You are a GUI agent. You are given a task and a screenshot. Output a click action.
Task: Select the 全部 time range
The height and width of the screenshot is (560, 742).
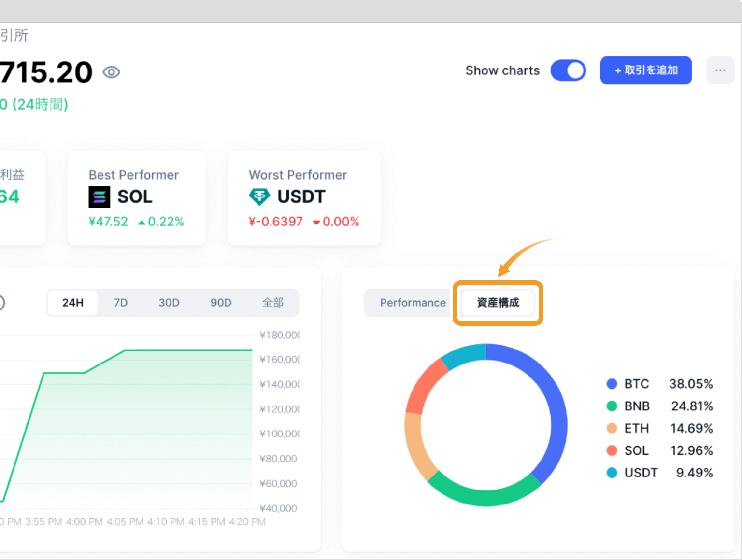[273, 303]
